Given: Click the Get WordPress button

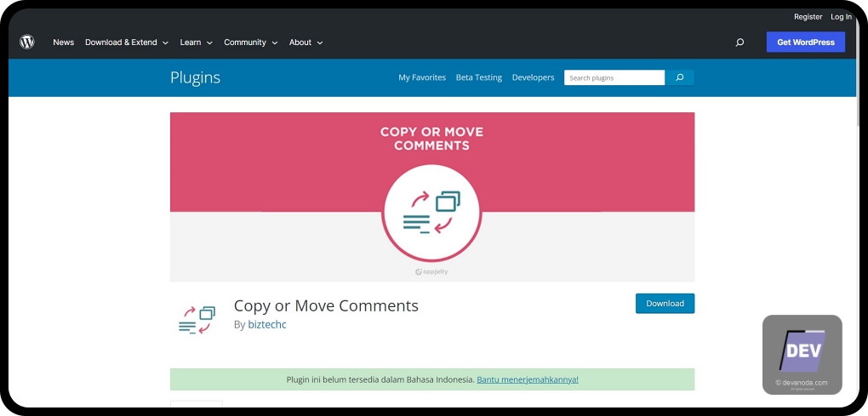Looking at the screenshot, I should click(x=805, y=42).
